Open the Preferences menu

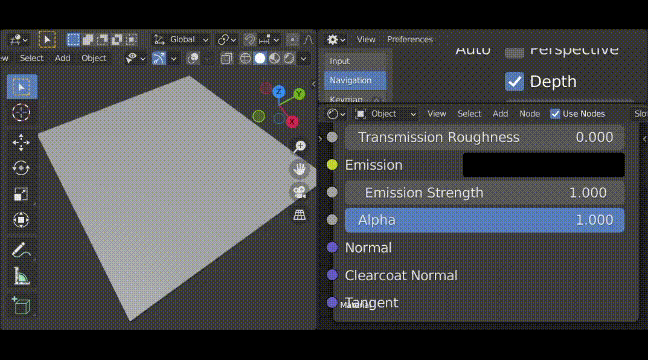[x=410, y=40]
